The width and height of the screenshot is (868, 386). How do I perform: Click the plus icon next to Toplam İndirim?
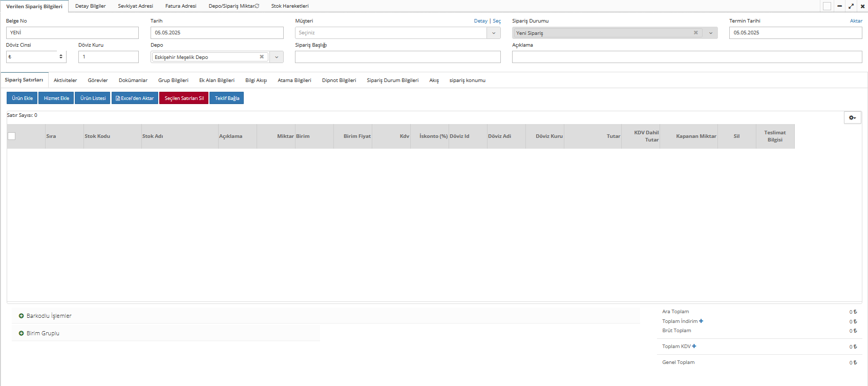tap(701, 321)
